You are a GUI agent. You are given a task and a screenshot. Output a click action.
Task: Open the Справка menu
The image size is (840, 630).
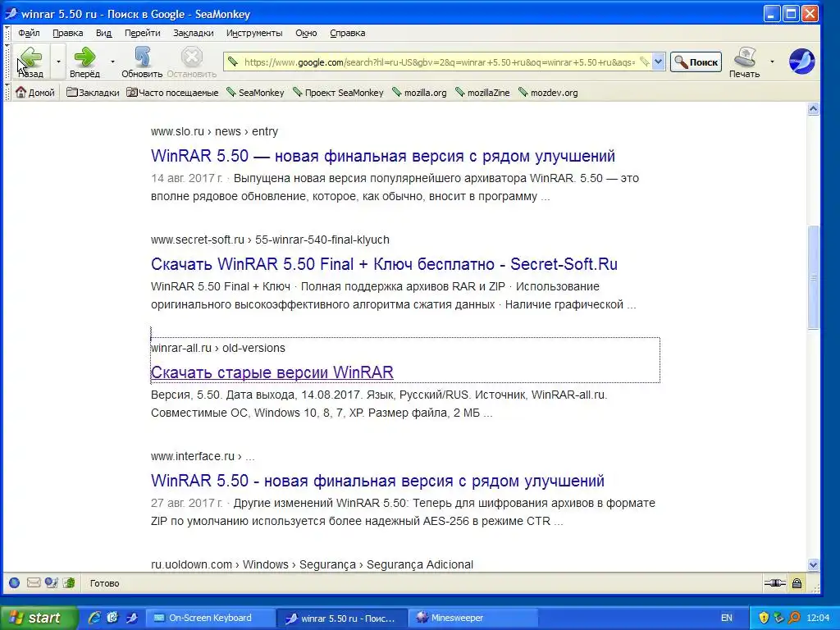(x=347, y=33)
